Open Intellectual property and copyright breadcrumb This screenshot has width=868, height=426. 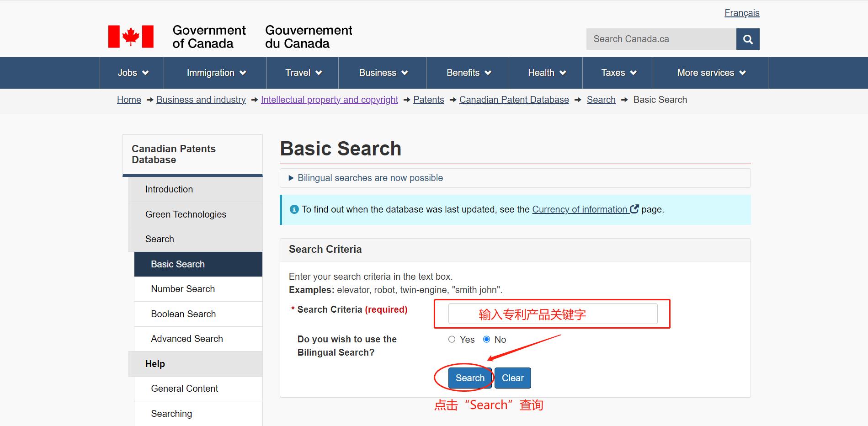(330, 100)
